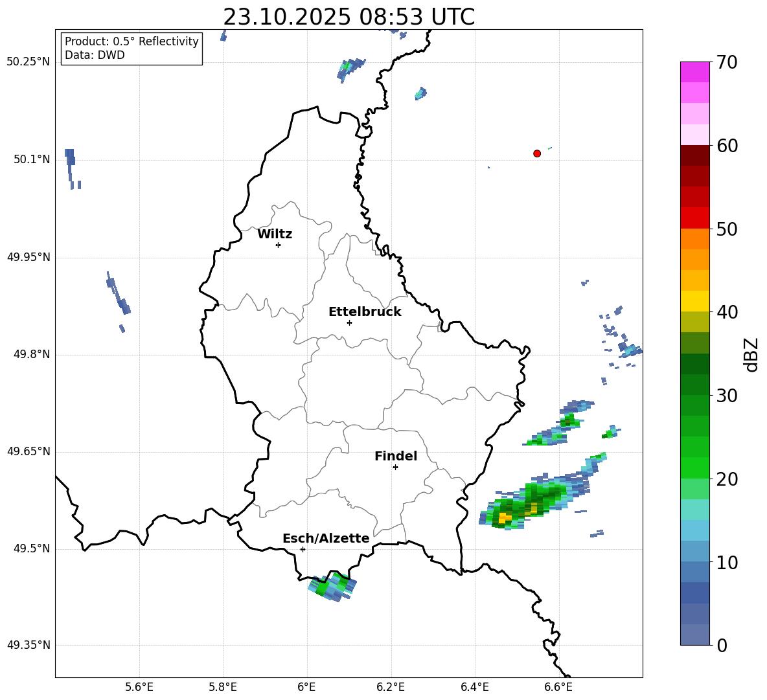The width and height of the screenshot is (767, 700).
Task: Click the 6.2°E longitude label
Action: (391, 687)
